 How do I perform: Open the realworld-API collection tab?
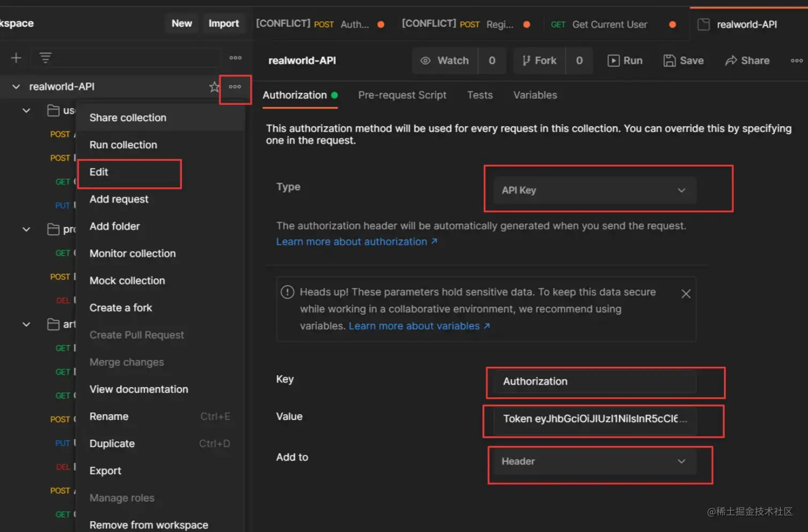click(x=749, y=25)
